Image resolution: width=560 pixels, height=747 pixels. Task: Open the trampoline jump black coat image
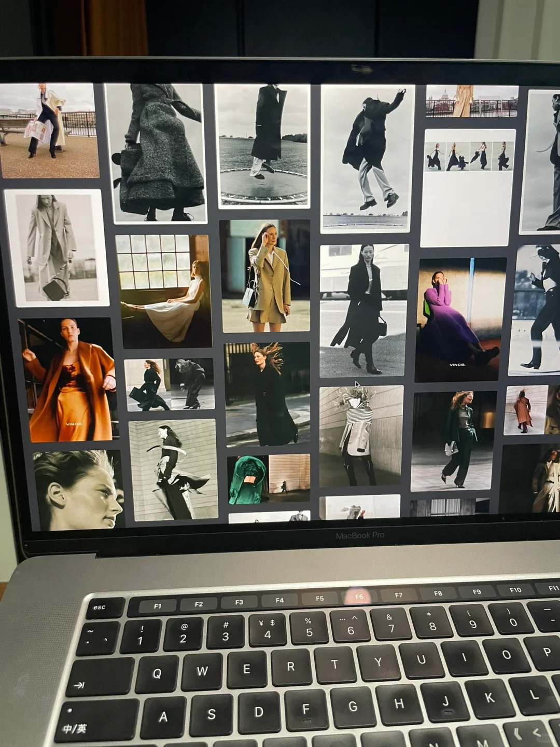pos(263,146)
